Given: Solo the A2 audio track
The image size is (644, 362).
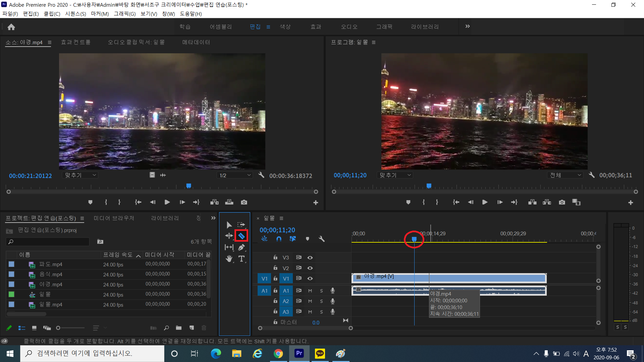Looking at the screenshot, I should coord(321,301).
